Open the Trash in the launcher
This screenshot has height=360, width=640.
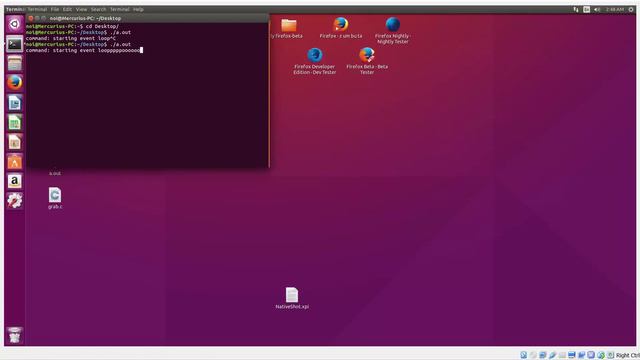point(15,335)
